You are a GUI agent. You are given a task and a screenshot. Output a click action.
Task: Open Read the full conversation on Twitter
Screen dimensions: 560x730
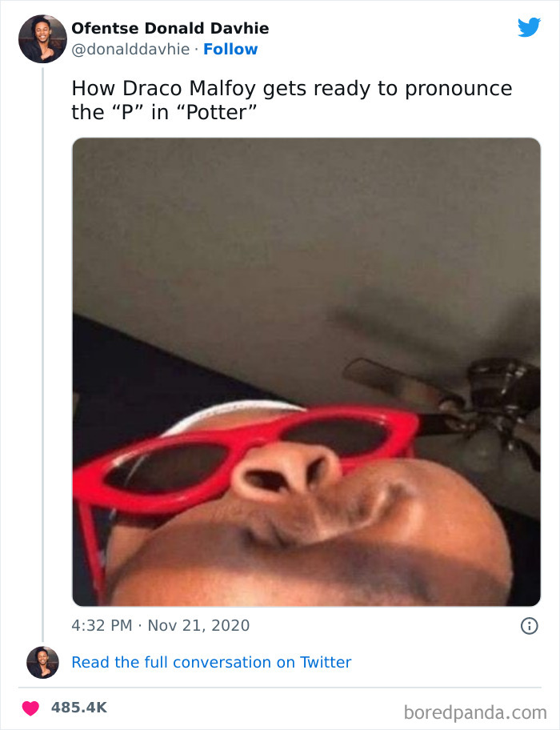click(212, 662)
